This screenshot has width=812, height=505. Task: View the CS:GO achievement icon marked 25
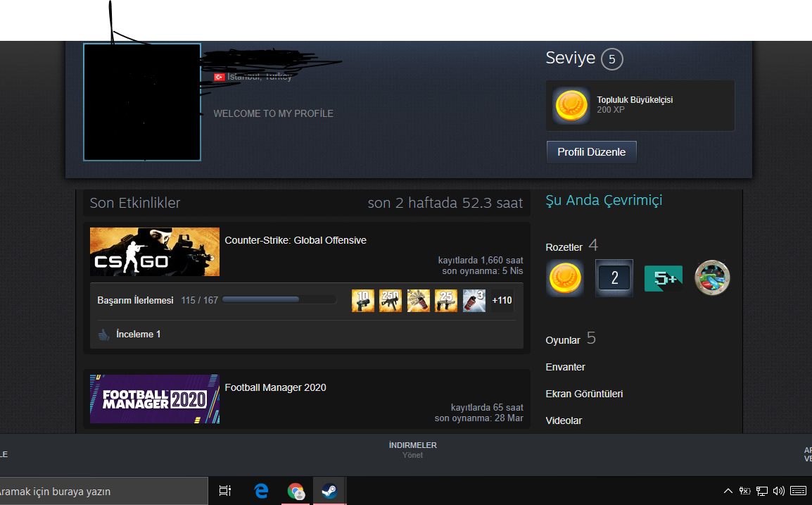[446, 301]
